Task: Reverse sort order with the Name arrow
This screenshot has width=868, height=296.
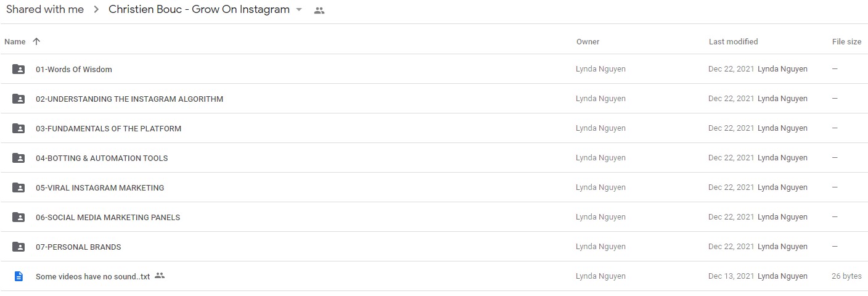Action: click(36, 41)
